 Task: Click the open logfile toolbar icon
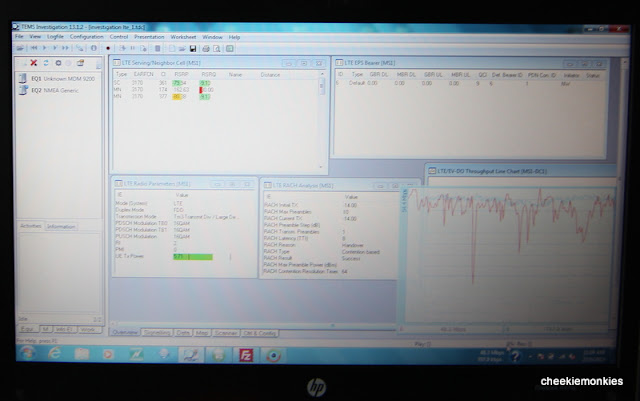coord(20,48)
